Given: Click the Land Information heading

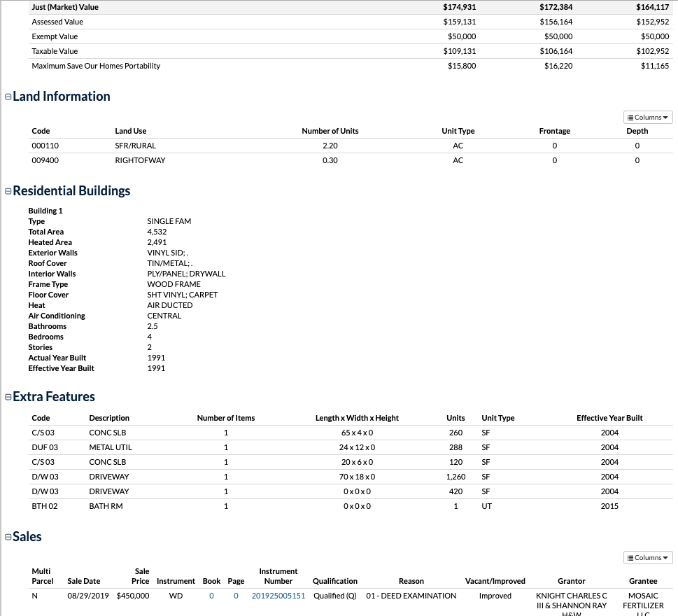Looking at the screenshot, I should [62, 97].
